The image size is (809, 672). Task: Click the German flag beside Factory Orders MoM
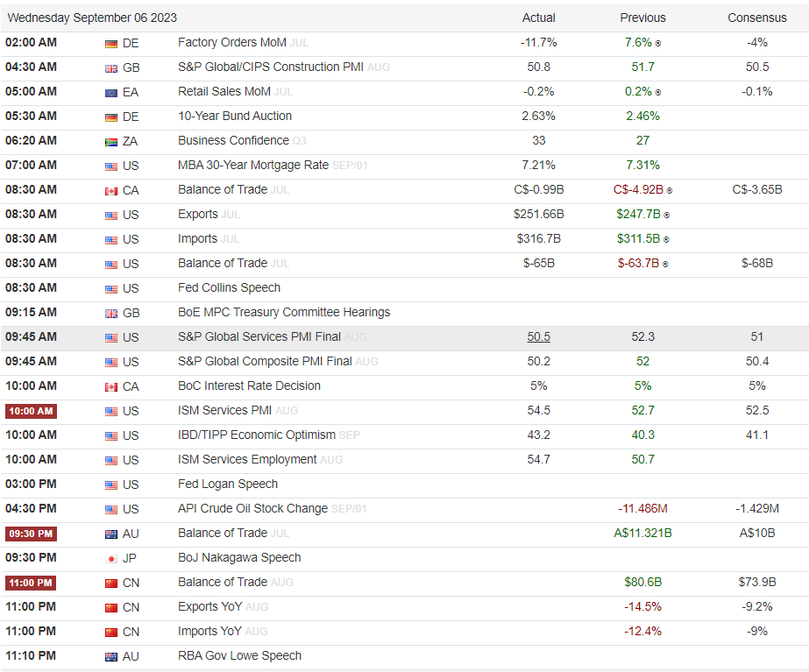(111, 44)
